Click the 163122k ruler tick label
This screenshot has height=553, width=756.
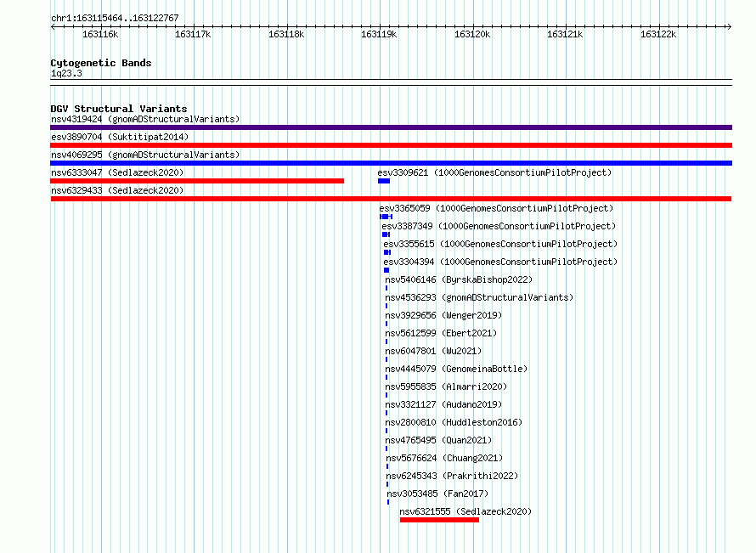[658, 34]
